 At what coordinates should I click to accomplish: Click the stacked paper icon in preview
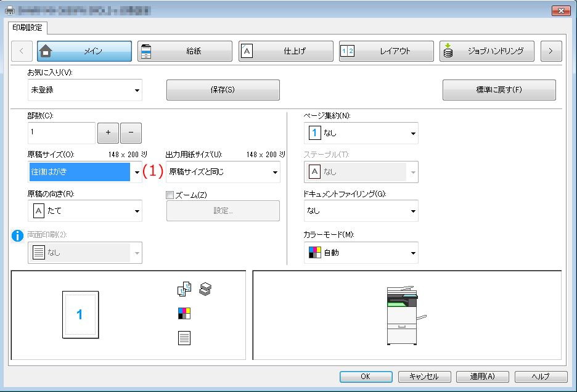pyautogui.click(x=205, y=289)
